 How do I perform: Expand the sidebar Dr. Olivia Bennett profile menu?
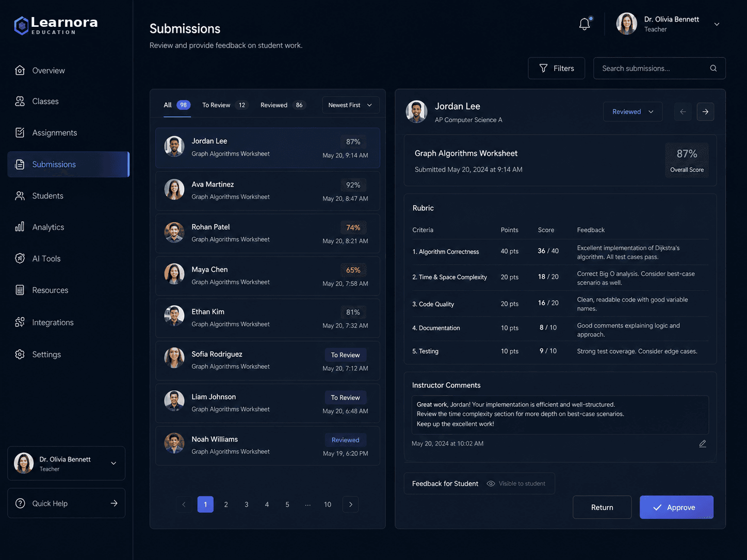coord(113,464)
